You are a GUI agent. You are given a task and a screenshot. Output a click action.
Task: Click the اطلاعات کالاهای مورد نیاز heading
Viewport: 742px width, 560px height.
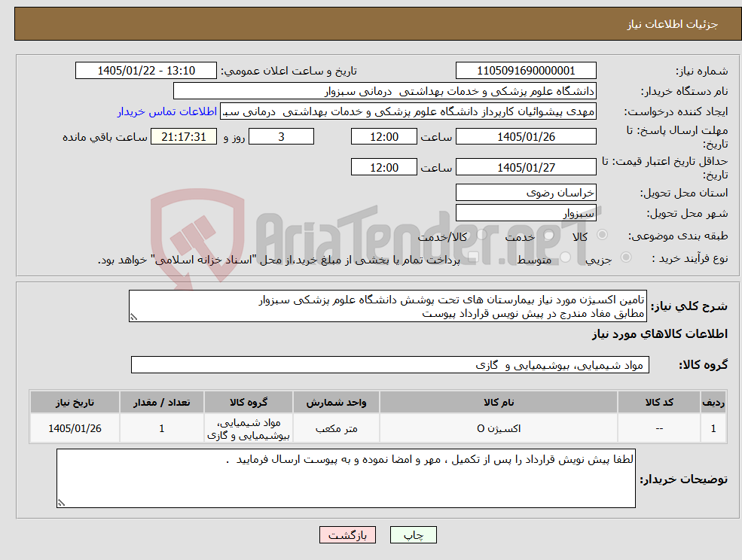click(x=659, y=334)
